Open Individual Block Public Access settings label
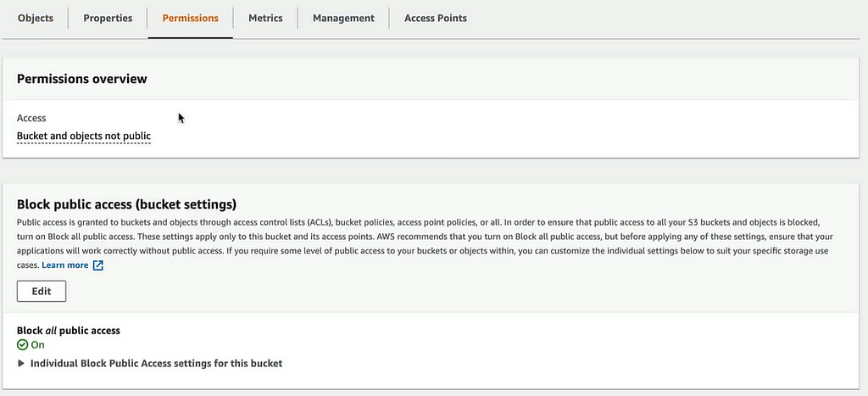This screenshot has height=396, width=868. pyautogui.click(x=156, y=364)
